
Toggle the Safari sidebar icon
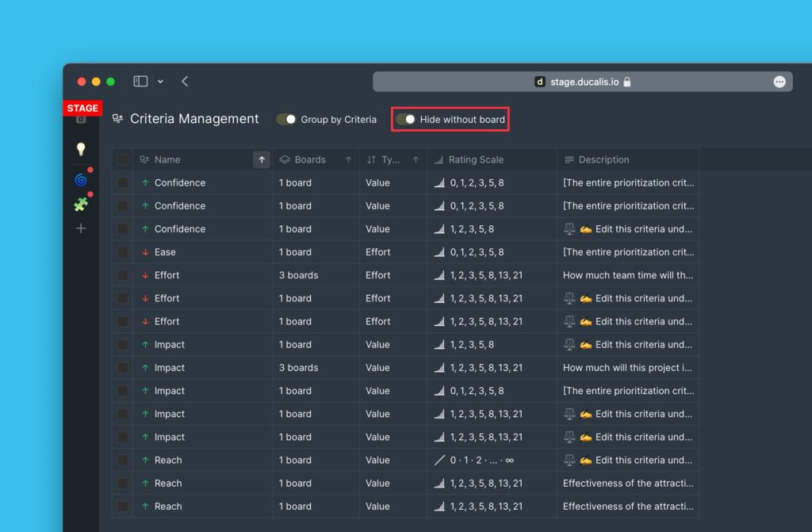coord(140,81)
